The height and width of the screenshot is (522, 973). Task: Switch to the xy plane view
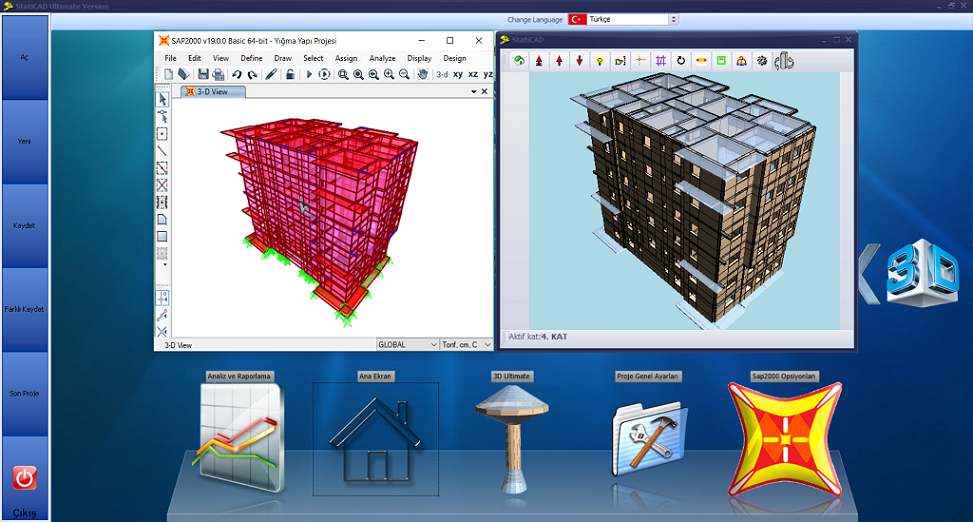click(458, 75)
